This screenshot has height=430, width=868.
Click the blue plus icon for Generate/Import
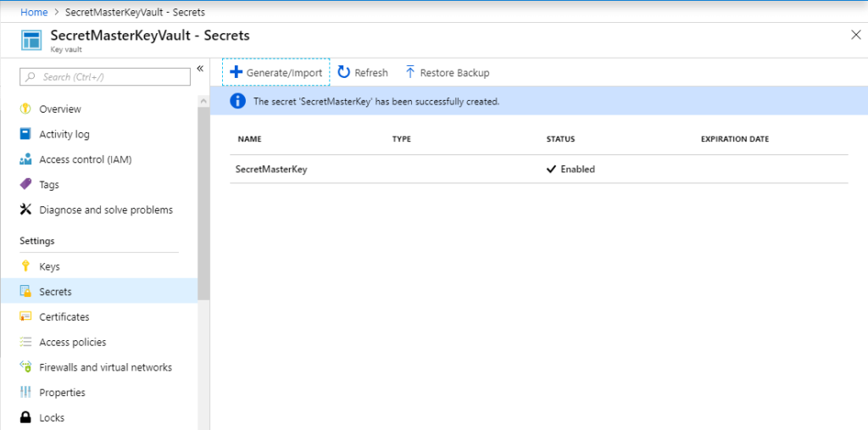click(x=236, y=73)
